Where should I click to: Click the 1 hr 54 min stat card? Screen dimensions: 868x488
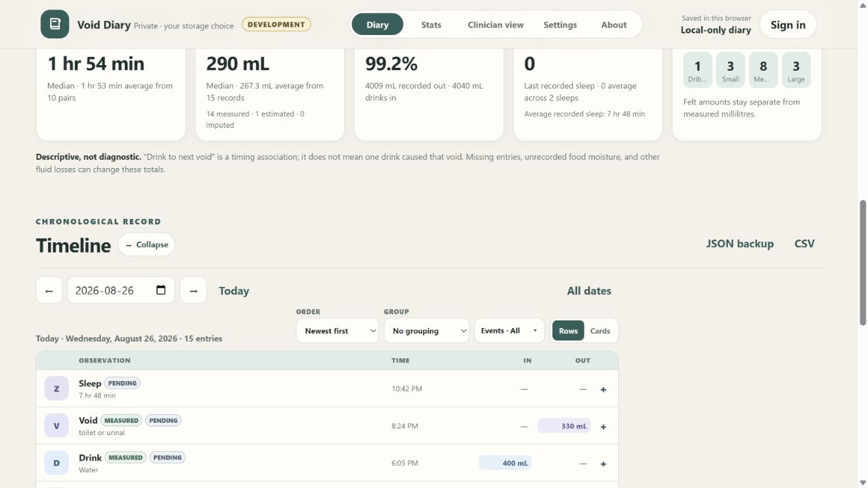110,94
